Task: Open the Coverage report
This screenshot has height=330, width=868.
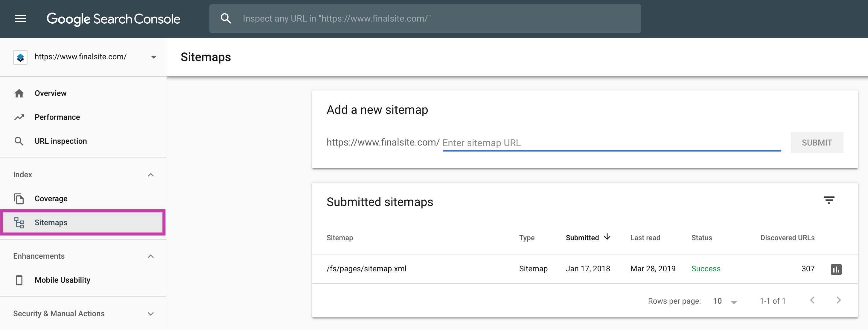Action: pyautogui.click(x=83, y=199)
